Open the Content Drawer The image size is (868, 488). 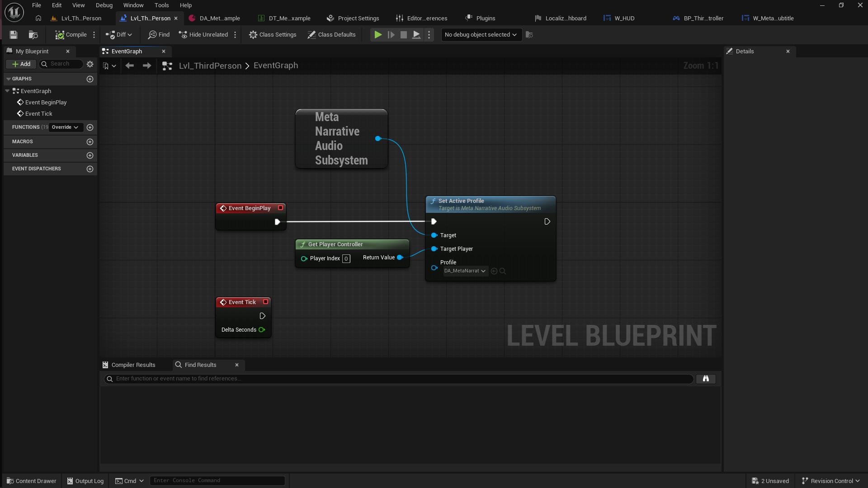(x=31, y=480)
